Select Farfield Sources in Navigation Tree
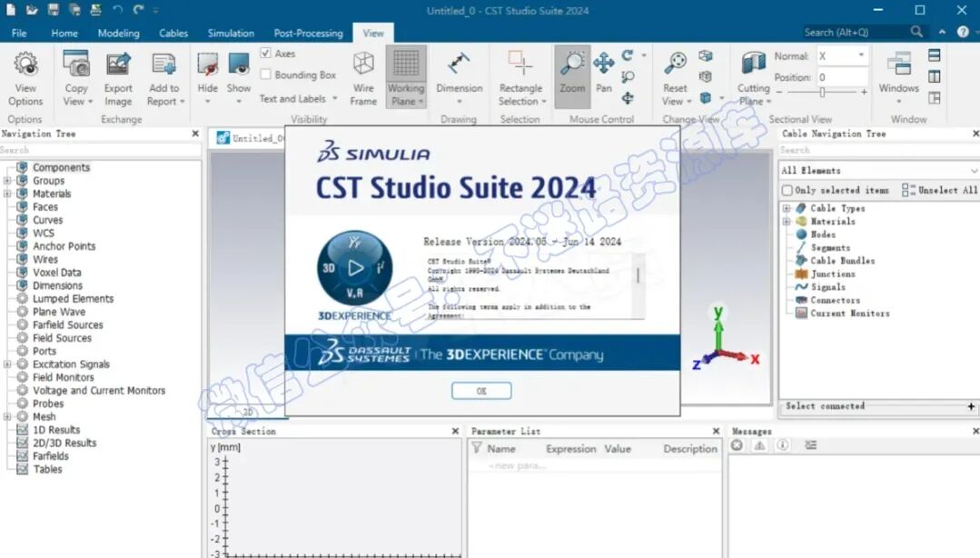Image resolution: width=980 pixels, height=558 pixels. 67,324
